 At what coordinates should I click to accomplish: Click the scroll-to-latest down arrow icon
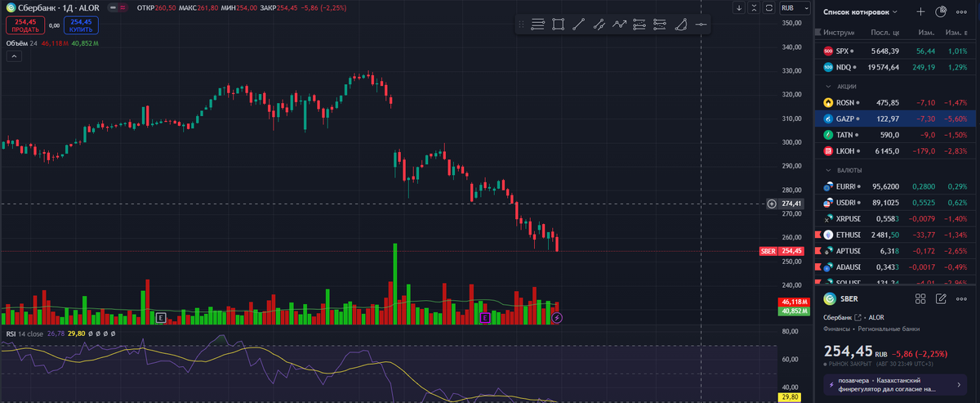point(738,7)
